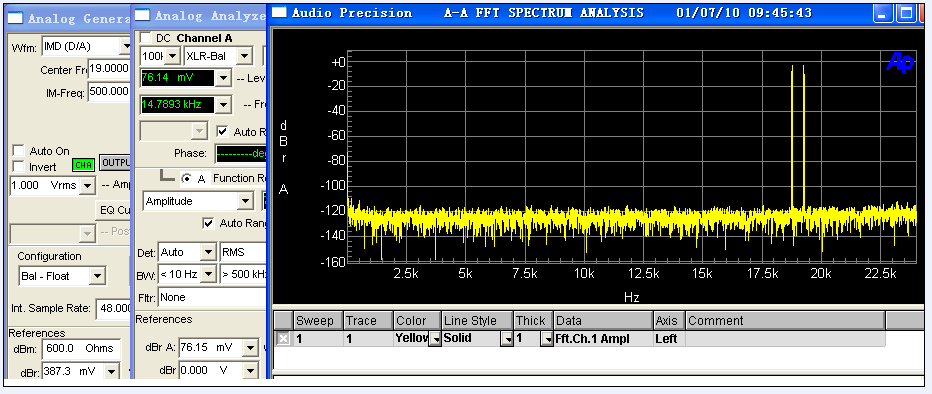Toggle the X checkbox of trace row 1
Screen dimensions: 932x394
click(x=284, y=339)
